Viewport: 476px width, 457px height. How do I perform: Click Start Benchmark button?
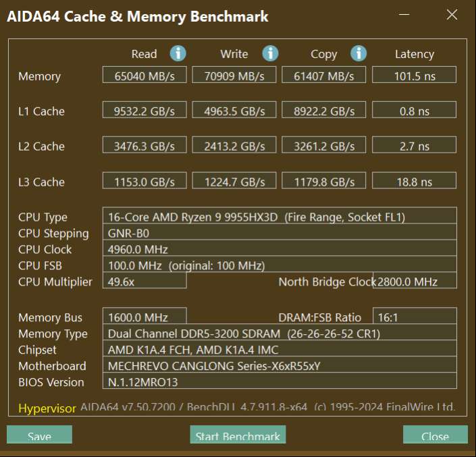pos(238,435)
